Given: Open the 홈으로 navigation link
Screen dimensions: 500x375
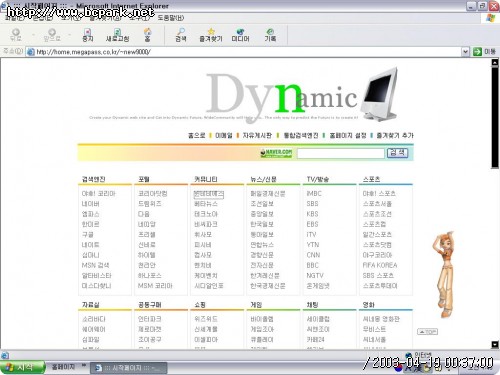Looking at the screenshot, I should [x=197, y=135].
